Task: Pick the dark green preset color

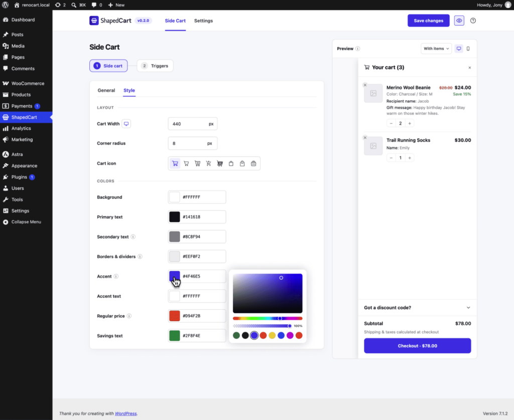Action: tap(236, 335)
